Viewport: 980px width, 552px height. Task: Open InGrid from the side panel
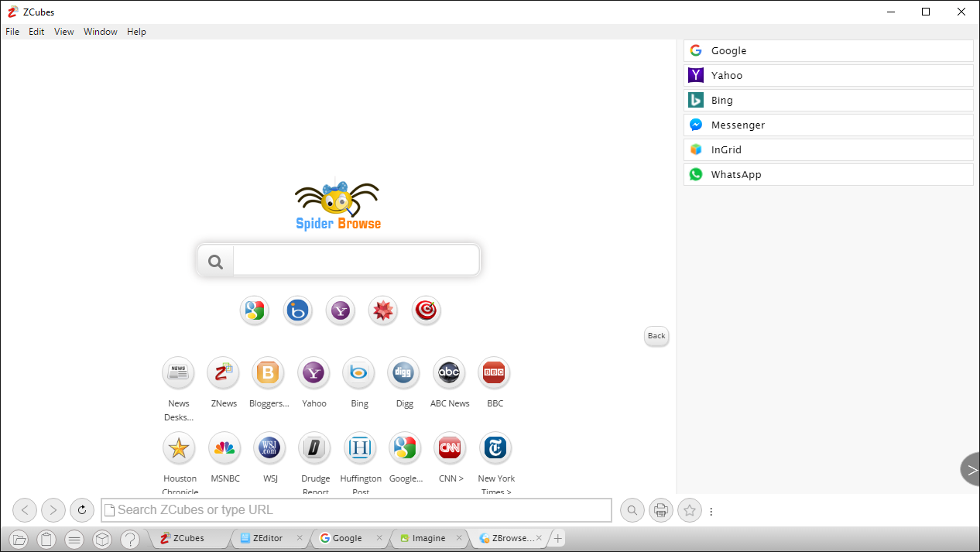point(828,149)
